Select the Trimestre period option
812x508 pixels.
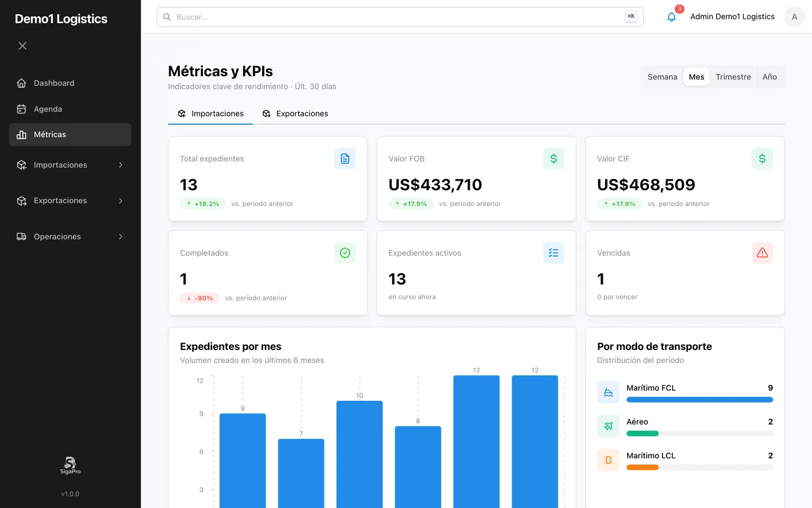tap(733, 77)
